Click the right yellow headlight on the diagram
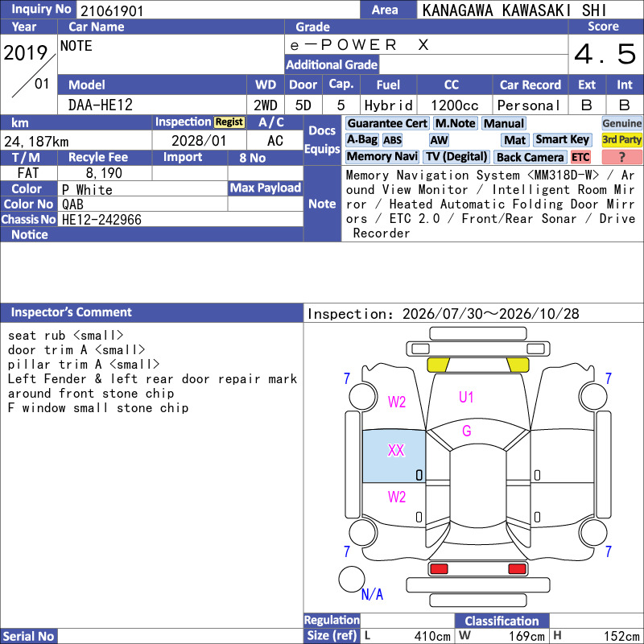 [518, 365]
